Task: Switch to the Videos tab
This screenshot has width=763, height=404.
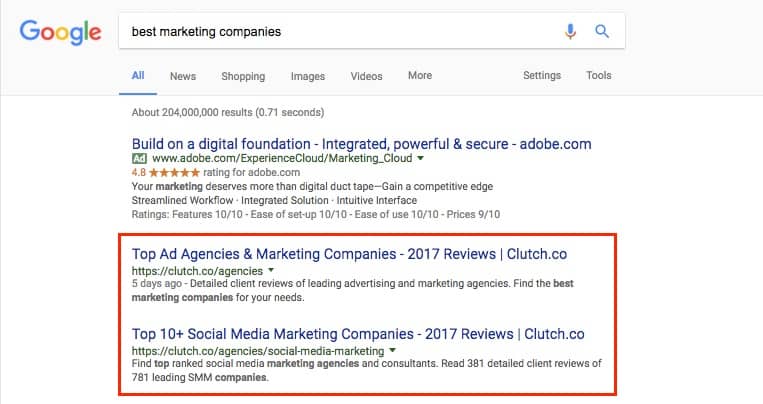Action: pyautogui.click(x=366, y=76)
